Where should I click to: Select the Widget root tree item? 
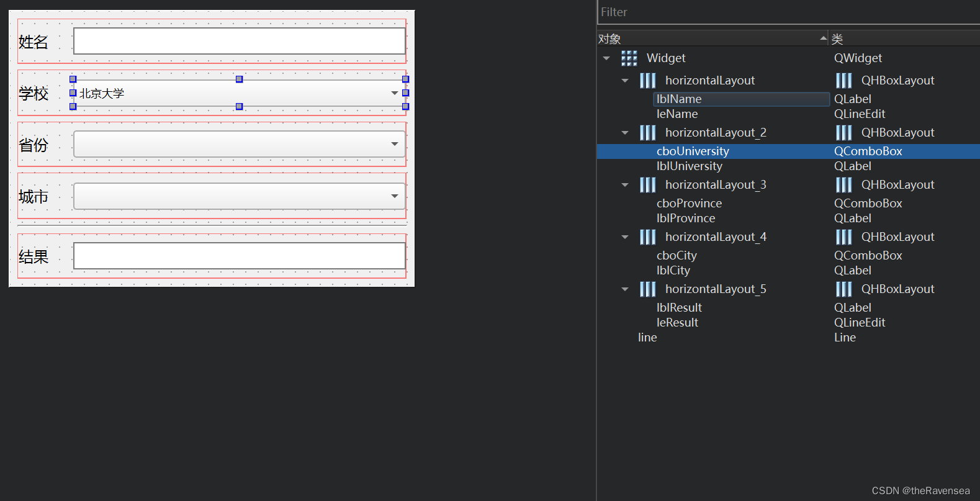point(666,58)
